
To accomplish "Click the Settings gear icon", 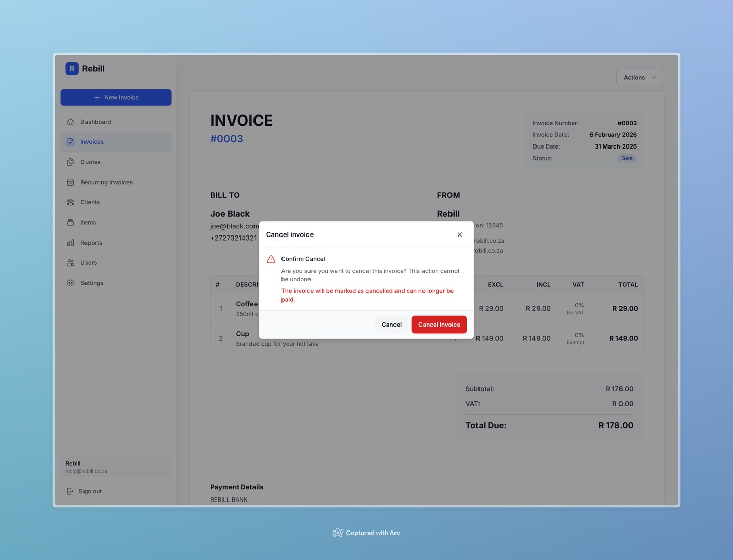I will click(x=70, y=283).
